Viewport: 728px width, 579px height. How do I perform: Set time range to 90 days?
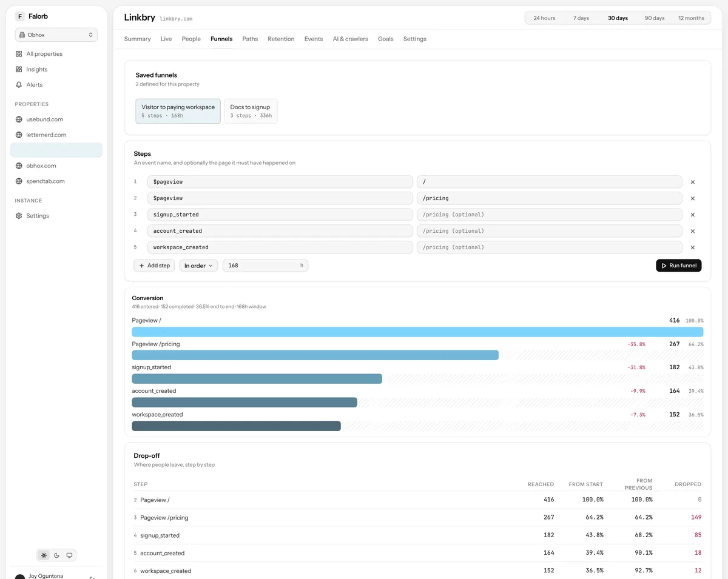[x=655, y=18]
